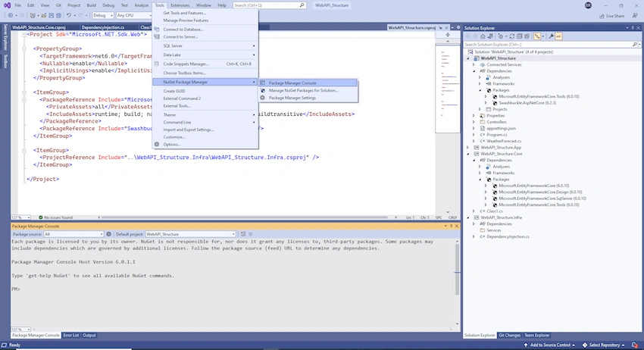Toggle Preview Selected Items in Solution Explorer
644x350 pixels.
tap(558, 36)
